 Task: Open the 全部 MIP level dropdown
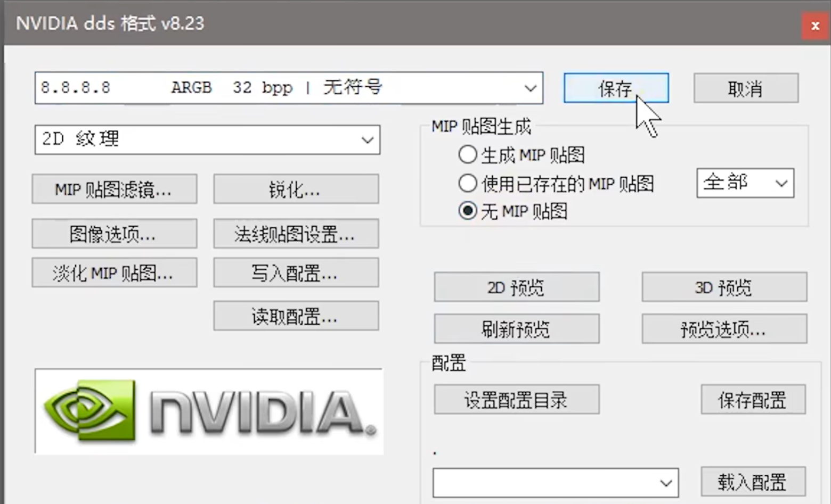pyautogui.click(x=745, y=183)
